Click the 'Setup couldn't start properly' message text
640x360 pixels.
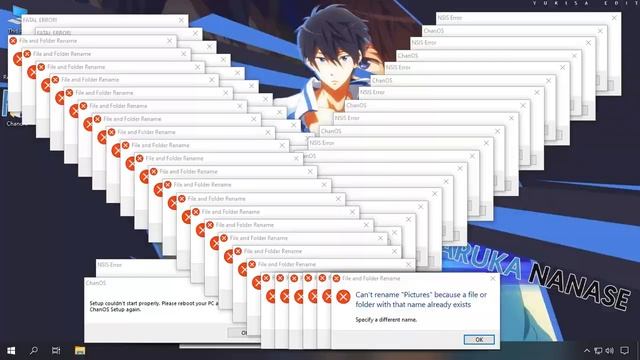pos(154,306)
